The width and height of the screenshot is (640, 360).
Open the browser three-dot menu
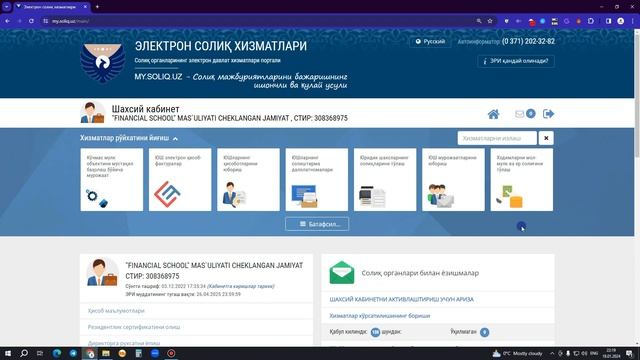(632, 21)
